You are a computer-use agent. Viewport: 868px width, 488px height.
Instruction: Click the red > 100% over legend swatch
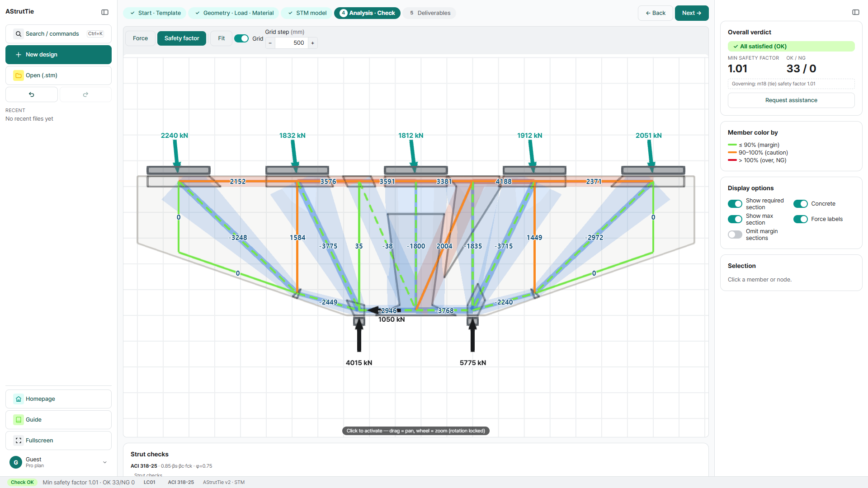pyautogui.click(x=732, y=160)
